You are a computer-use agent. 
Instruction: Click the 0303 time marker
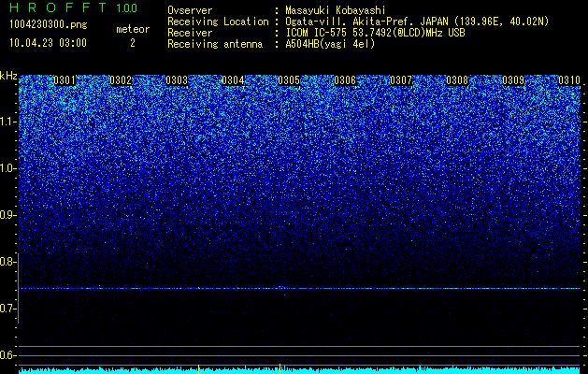point(177,80)
